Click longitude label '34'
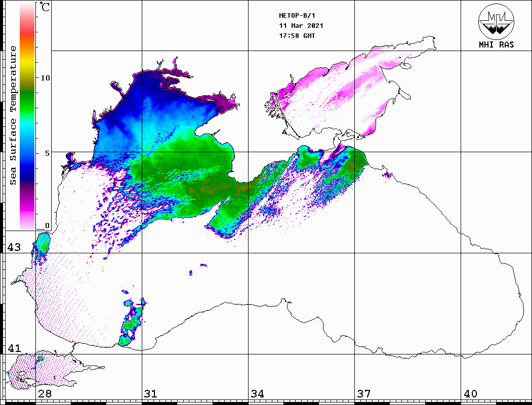The image size is (532, 405). pos(258,394)
